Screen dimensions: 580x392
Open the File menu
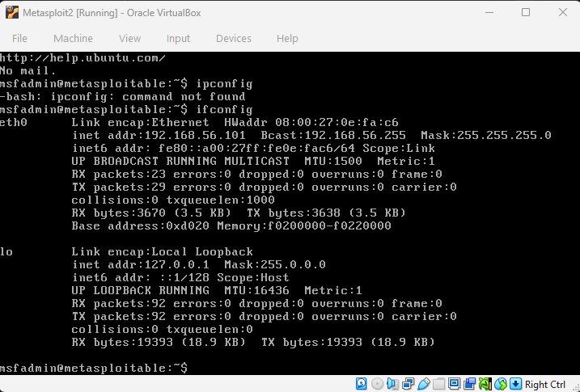[x=19, y=39]
